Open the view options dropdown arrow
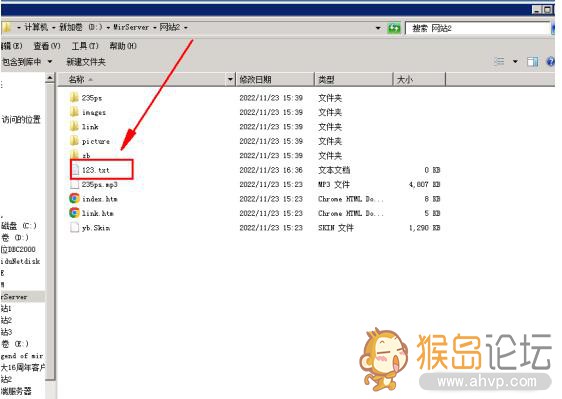562x399 pixels. (x=515, y=62)
